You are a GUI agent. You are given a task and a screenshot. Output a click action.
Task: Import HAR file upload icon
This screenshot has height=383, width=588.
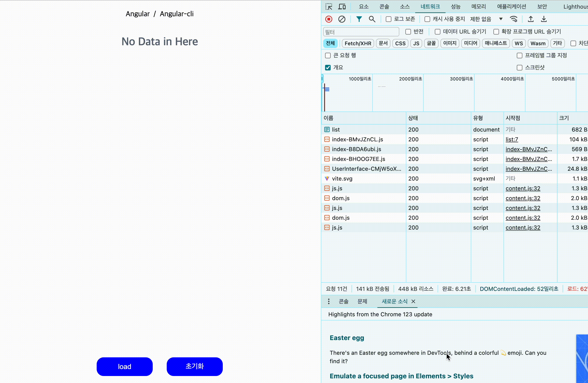[531, 19]
